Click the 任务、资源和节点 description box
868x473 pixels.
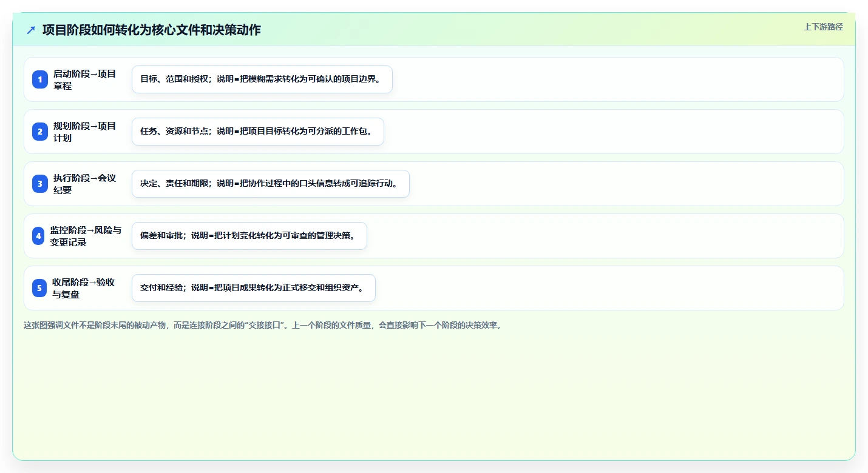point(258,132)
